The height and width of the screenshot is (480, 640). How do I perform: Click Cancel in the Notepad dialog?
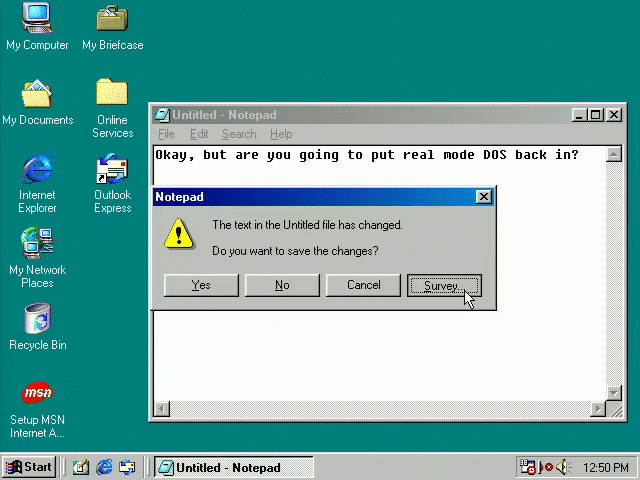(x=363, y=285)
